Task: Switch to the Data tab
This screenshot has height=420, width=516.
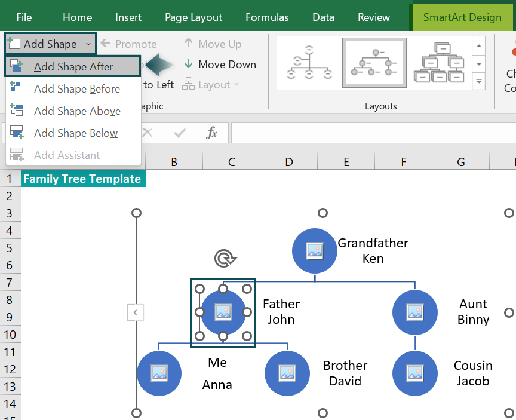Action: 323,17
